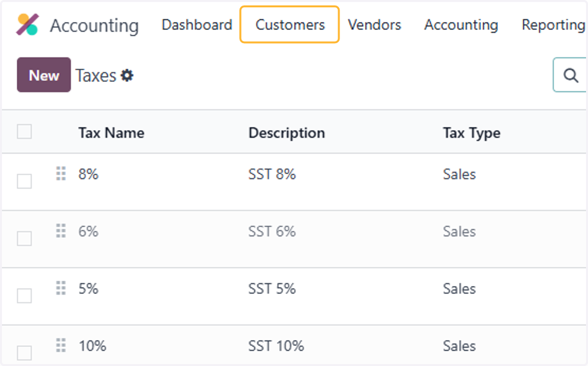Image resolution: width=588 pixels, height=366 pixels.
Task: Click the drag handle of 5% row
Action: tap(61, 288)
